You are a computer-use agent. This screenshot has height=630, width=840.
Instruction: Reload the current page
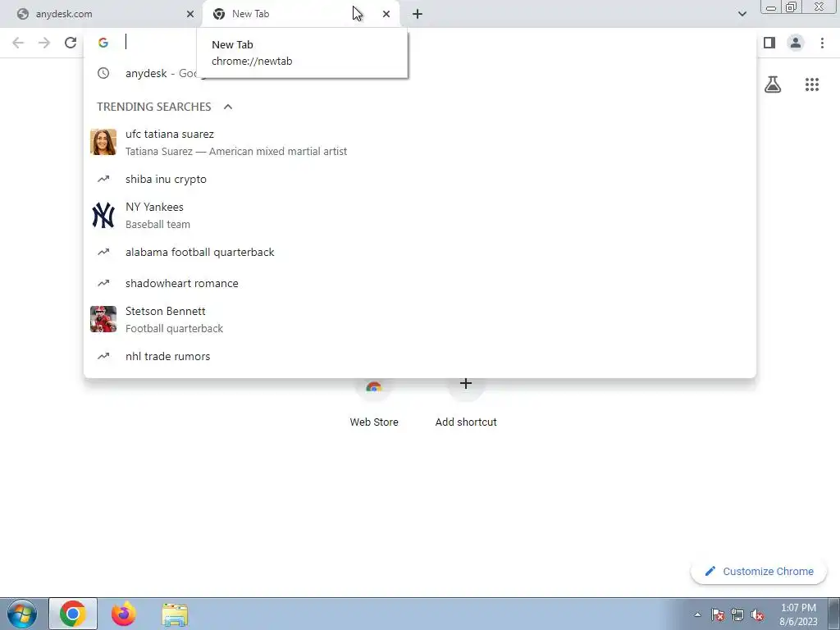point(71,43)
